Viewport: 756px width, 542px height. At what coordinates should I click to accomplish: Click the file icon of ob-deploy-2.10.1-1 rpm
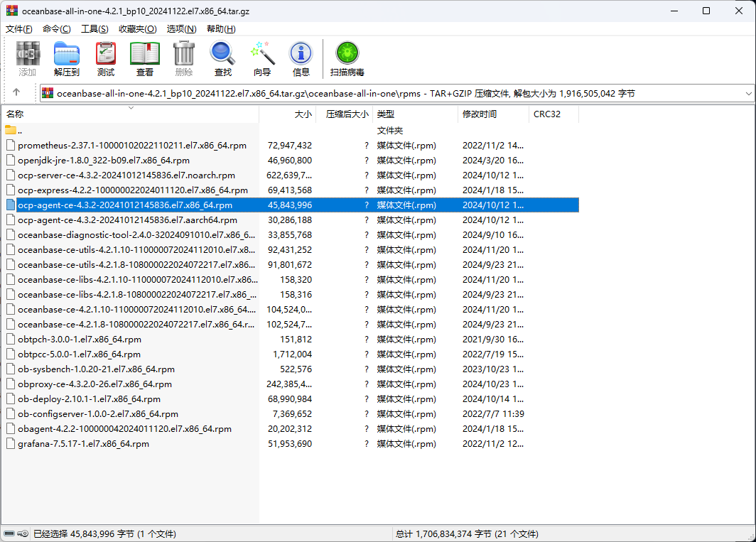click(x=11, y=399)
